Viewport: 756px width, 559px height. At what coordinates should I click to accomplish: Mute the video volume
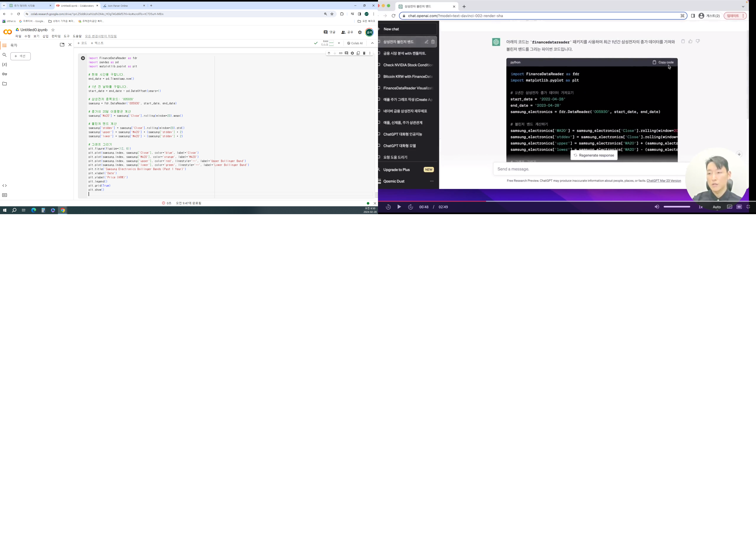pos(657,207)
